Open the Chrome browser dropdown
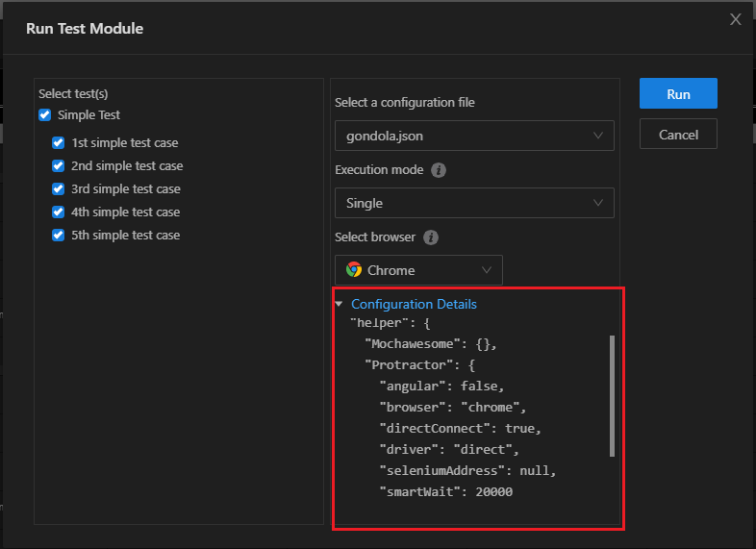 (418, 270)
